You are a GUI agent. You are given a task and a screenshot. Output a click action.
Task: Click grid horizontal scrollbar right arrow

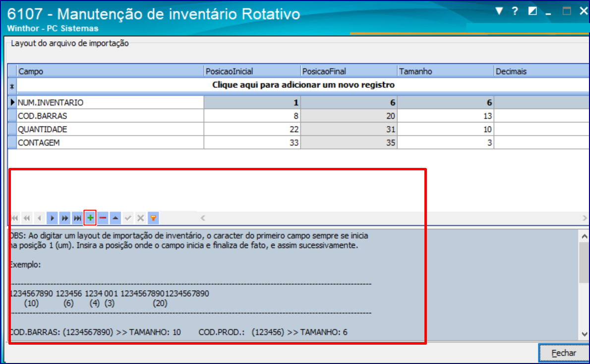[x=585, y=218]
